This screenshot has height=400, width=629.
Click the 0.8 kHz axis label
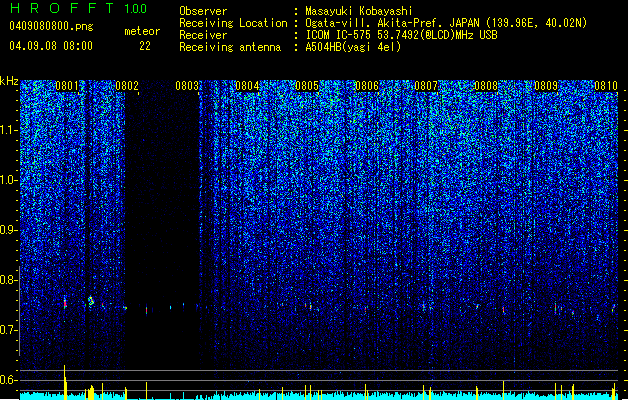tap(9, 280)
